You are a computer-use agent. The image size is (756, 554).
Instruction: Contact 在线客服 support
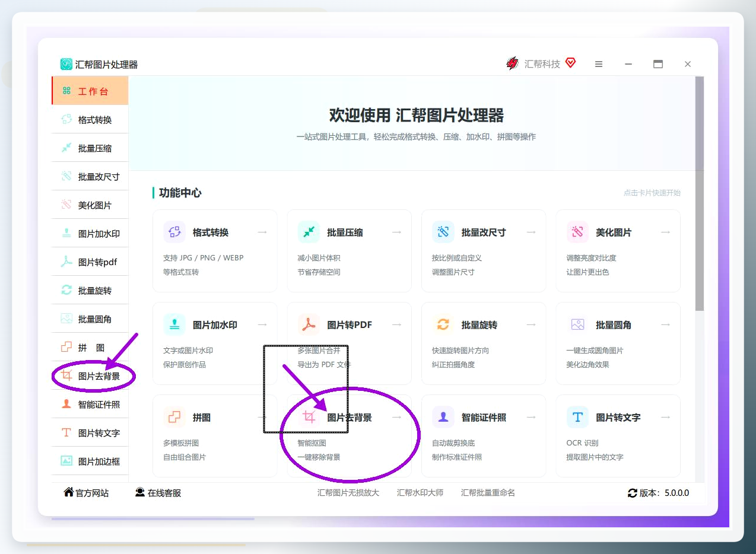click(x=158, y=492)
